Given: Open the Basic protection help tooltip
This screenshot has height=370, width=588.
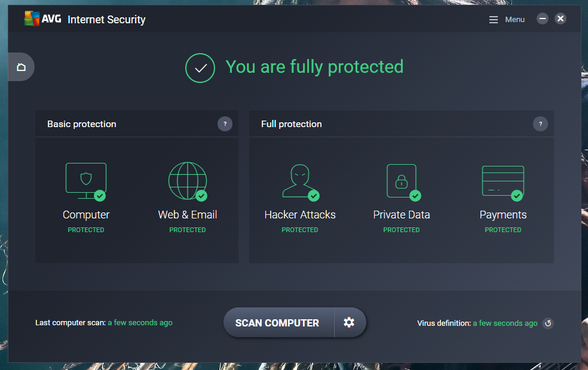Looking at the screenshot, I should [225, 124].
